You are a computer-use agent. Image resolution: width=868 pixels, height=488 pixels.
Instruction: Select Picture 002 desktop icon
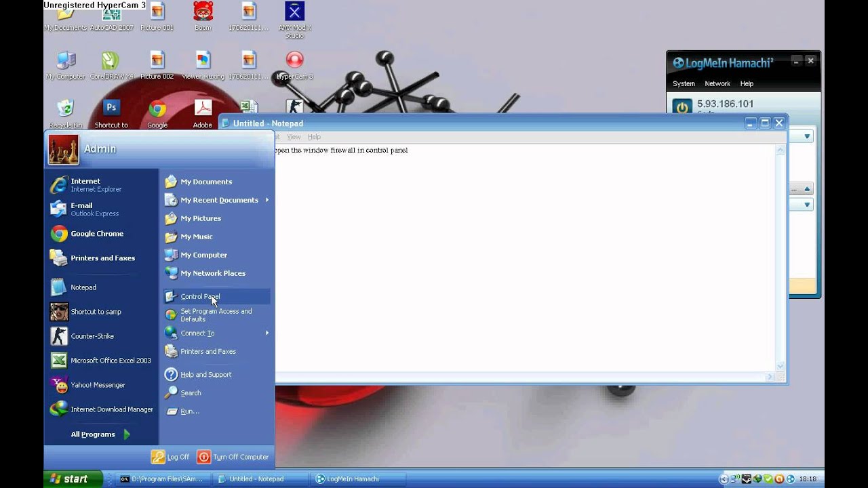pyautogui.click(x=157, y=66)
